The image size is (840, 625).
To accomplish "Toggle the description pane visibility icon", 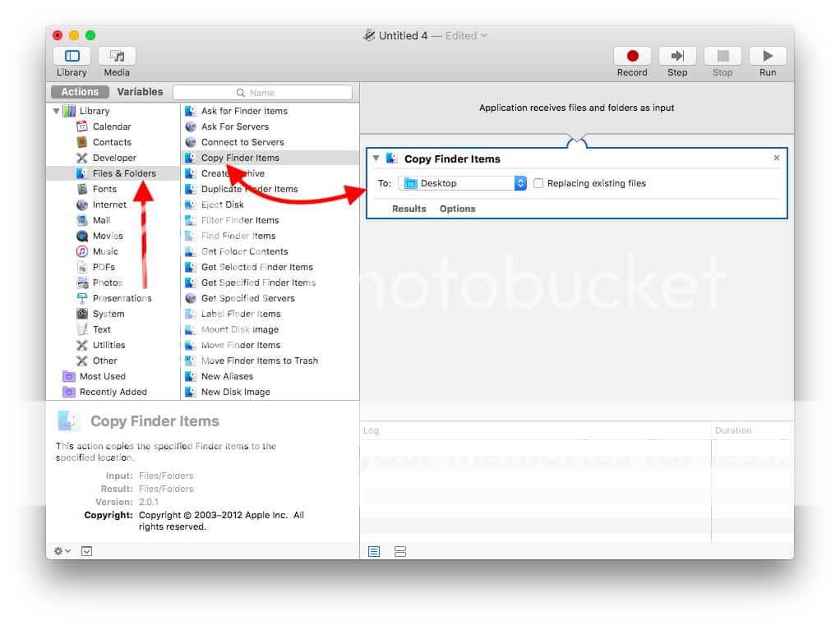I will 87,550.
